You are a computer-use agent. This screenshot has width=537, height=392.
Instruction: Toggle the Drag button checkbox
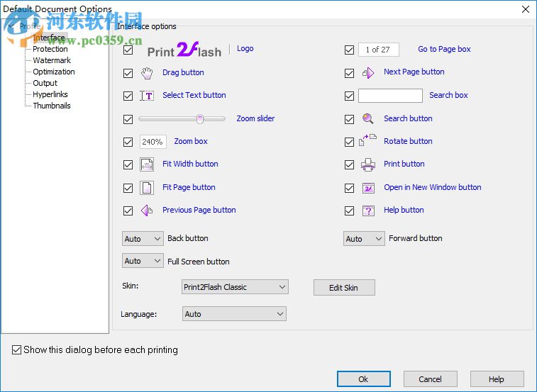128,73
